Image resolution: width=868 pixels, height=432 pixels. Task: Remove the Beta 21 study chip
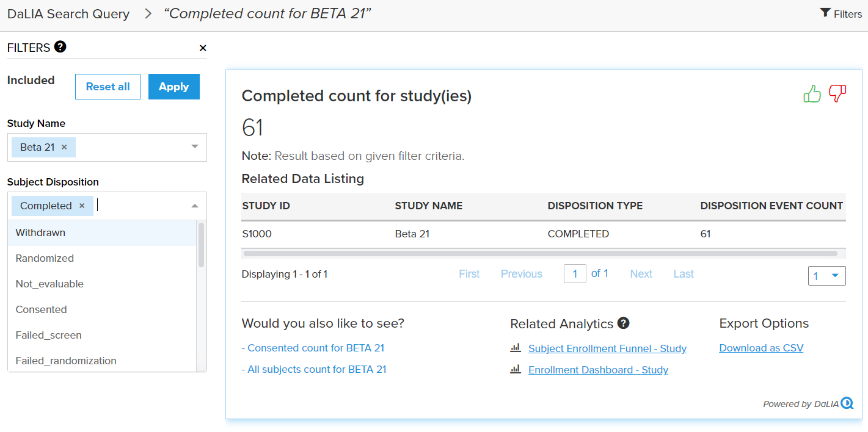64,147
